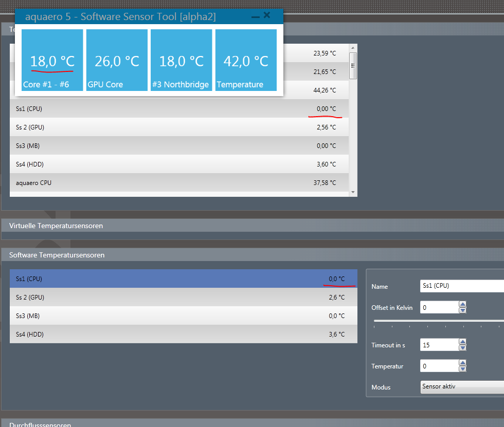This screenshot has height=427, width=504.
Task: Increase Timeout in s value
Action: tap(462, 342)
